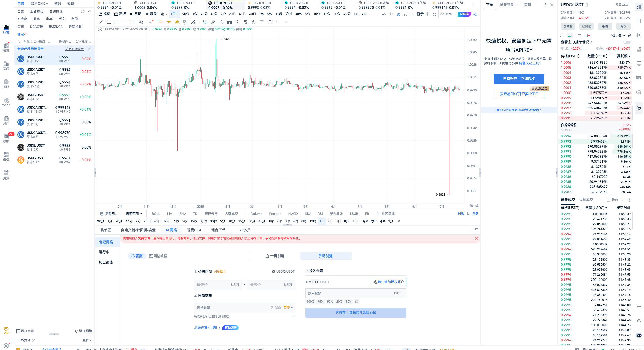The width and height of the screenshot is (644, 350).
Task: Click the chart screenshot camera icon
Action: click(x=391, y=14)
